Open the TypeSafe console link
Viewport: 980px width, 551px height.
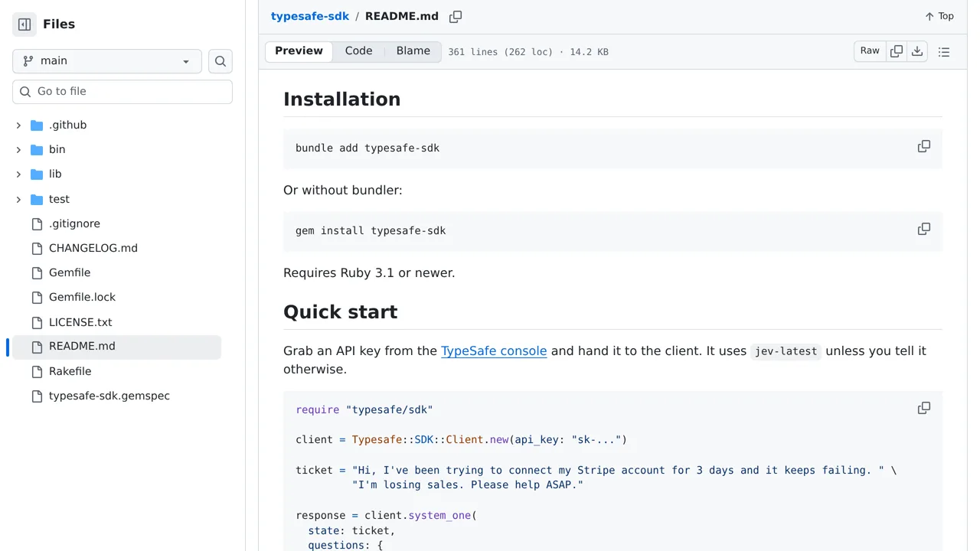point(494,351)
